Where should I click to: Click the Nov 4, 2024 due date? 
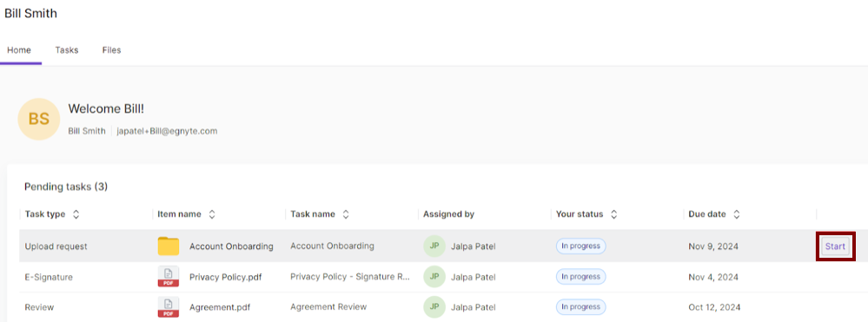[713, 277]
